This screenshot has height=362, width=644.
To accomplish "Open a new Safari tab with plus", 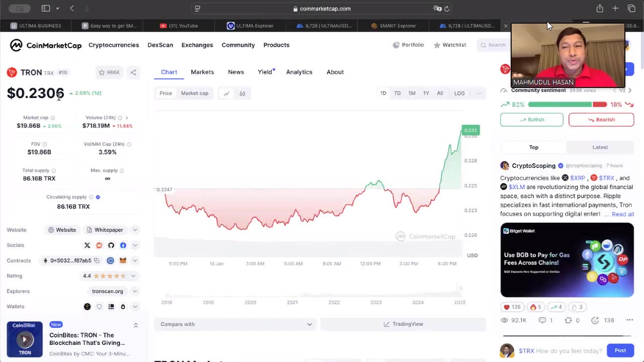I will [615, 9].
